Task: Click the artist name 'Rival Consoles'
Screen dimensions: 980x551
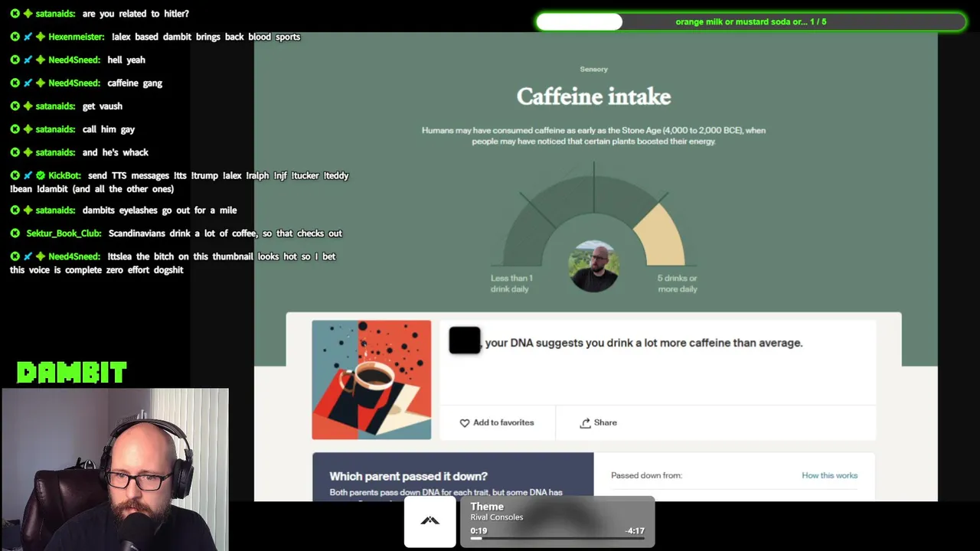Action: point(497,517)
